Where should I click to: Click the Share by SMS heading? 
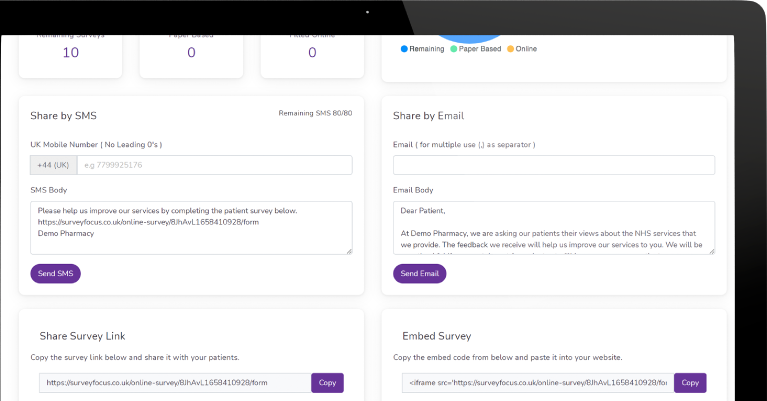(x=64, y=116)
